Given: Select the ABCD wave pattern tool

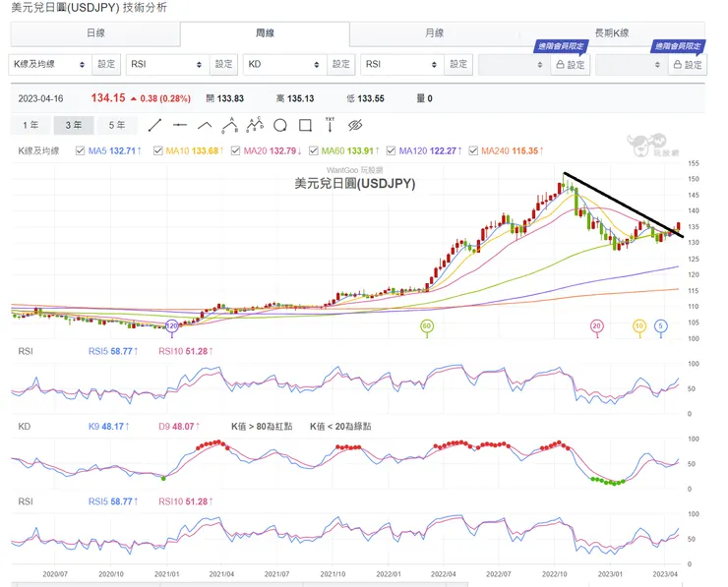Looking at the screenshot, I should coord(255,125).
